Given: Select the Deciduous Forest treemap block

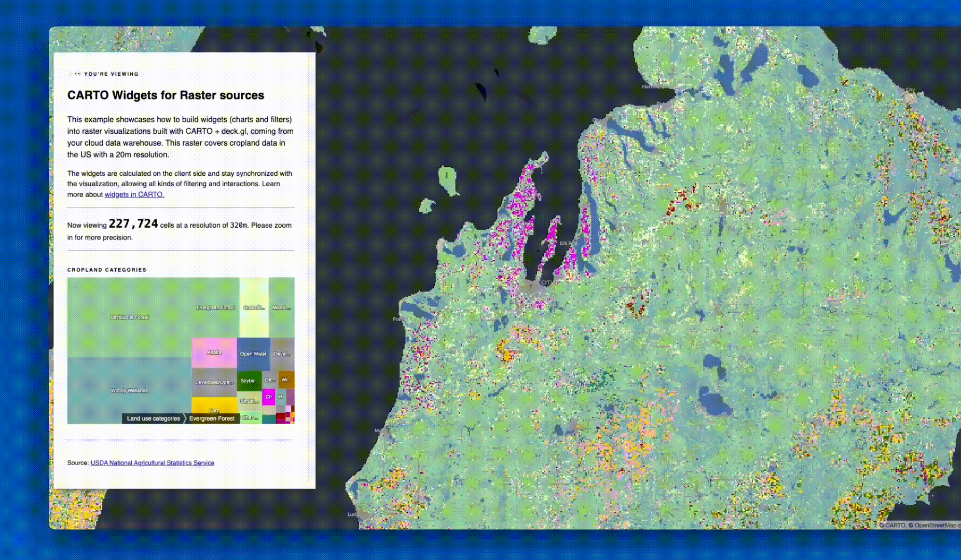Looking at the screenshot, I should (x=129, y=317).
